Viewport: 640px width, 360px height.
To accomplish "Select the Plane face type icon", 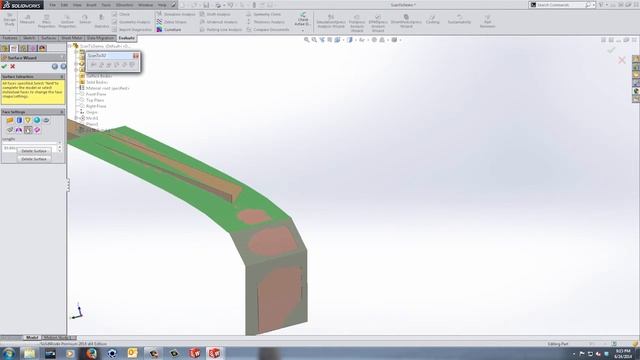I will pyautogui.click(x=10, y=120).
